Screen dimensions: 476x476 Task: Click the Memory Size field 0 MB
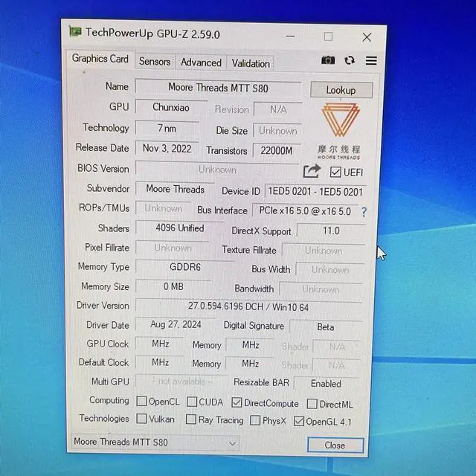[x=173, y=286]
